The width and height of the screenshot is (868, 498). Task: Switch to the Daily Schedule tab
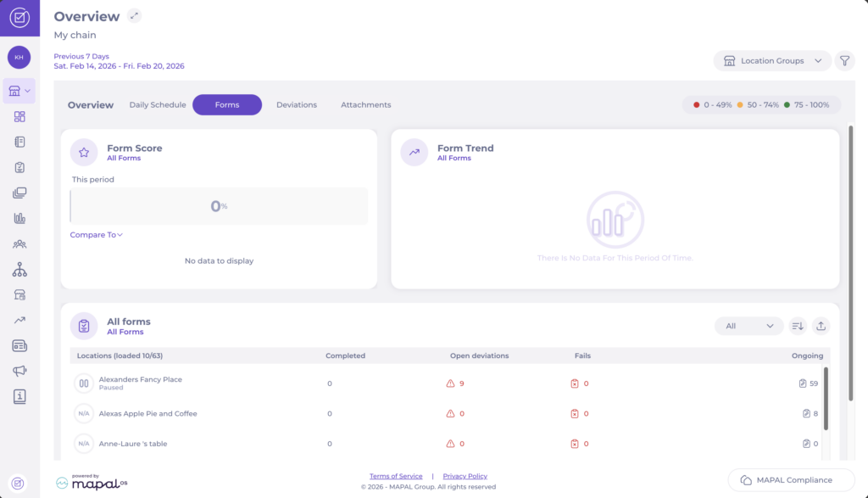(x=158, y=105)
